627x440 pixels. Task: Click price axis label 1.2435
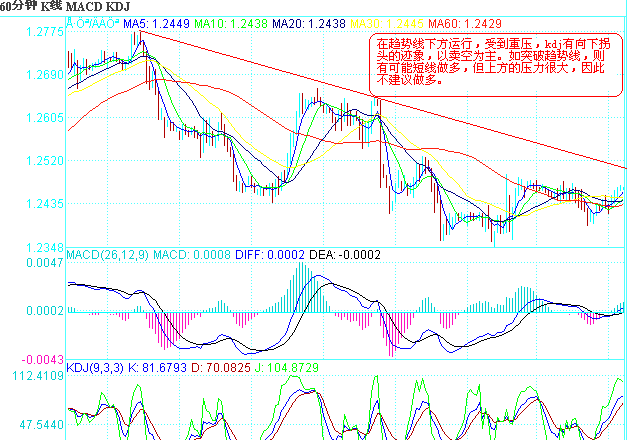click(x=45, y=204)
